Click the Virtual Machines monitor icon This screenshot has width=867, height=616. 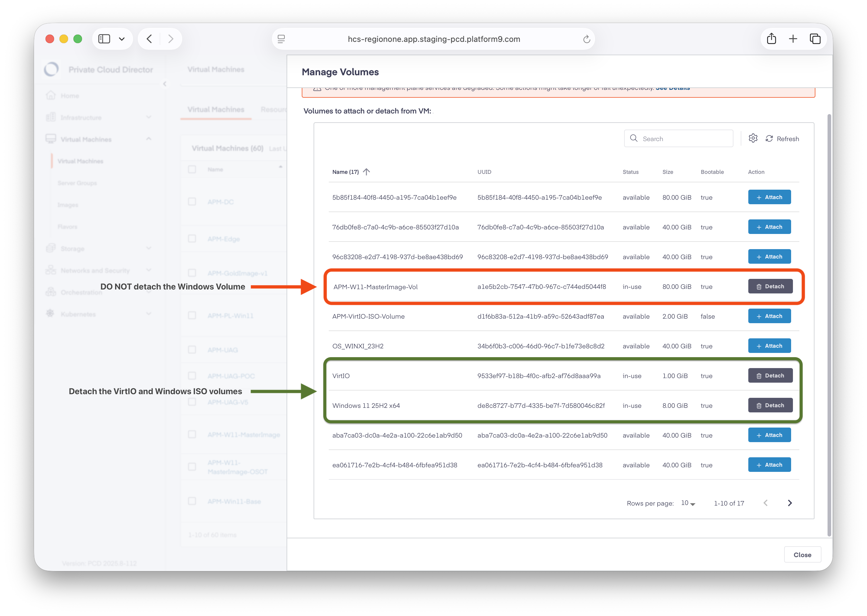51,139
